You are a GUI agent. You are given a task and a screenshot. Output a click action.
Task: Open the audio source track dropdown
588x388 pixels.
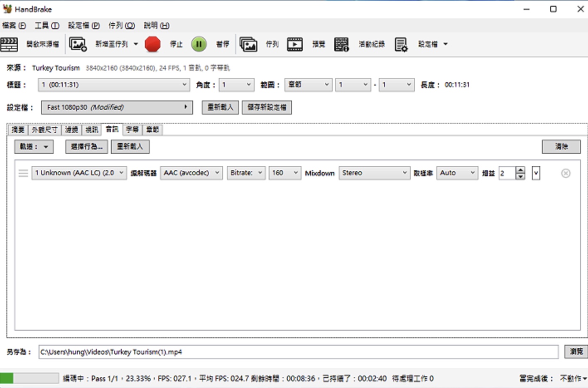79,173
